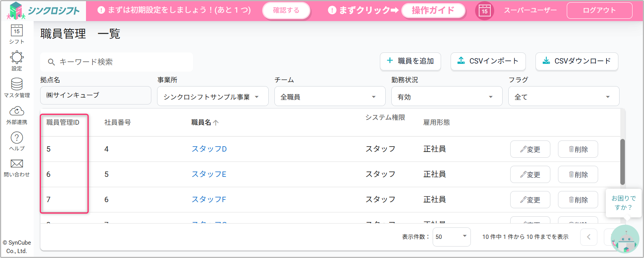Click the CSVインポート button
This screenshot has width=644, height=258.
coord(488,61)
